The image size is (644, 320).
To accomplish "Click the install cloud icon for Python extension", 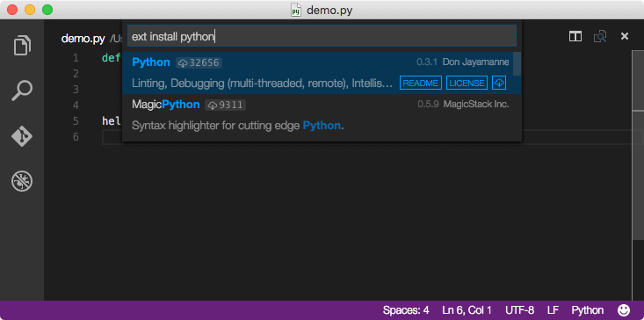I will (x=499, y=83).
